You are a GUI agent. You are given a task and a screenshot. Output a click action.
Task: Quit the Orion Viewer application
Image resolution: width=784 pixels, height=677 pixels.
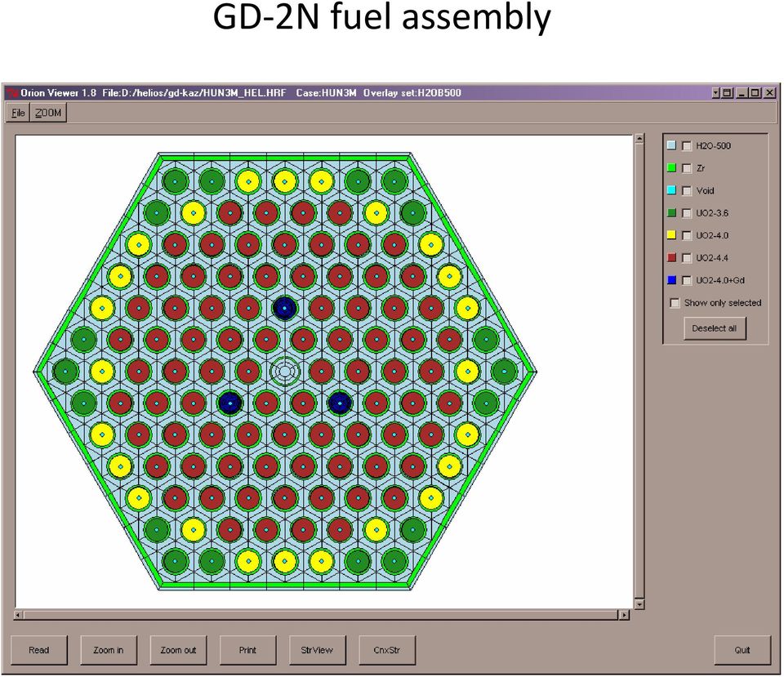[x=742, y=650]
